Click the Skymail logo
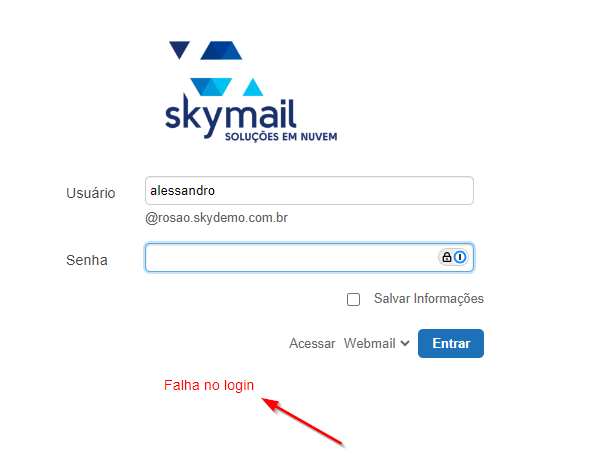The width and height of the screenshot is (602, 467). (251, 91)
